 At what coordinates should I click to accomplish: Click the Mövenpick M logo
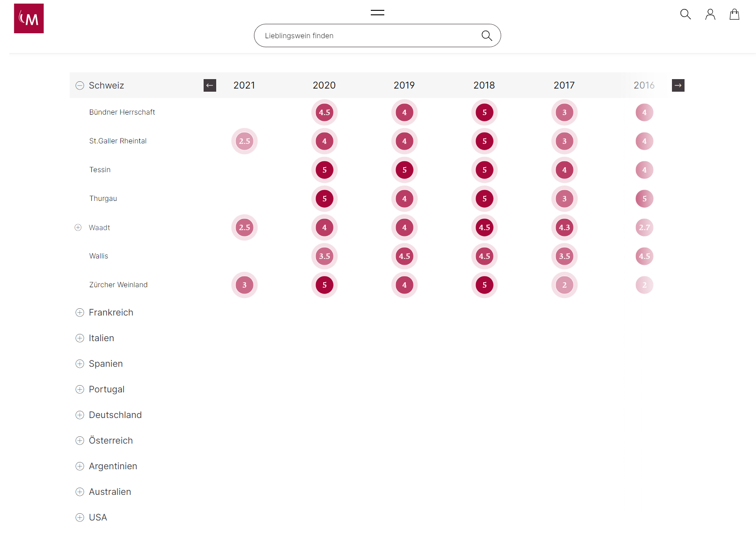tap(29, 18)
